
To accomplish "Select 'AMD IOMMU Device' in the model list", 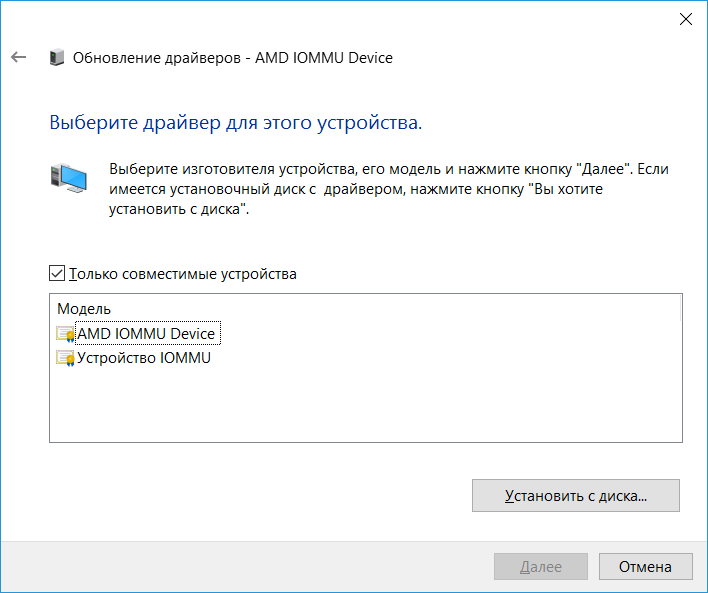I will [146, 334].
